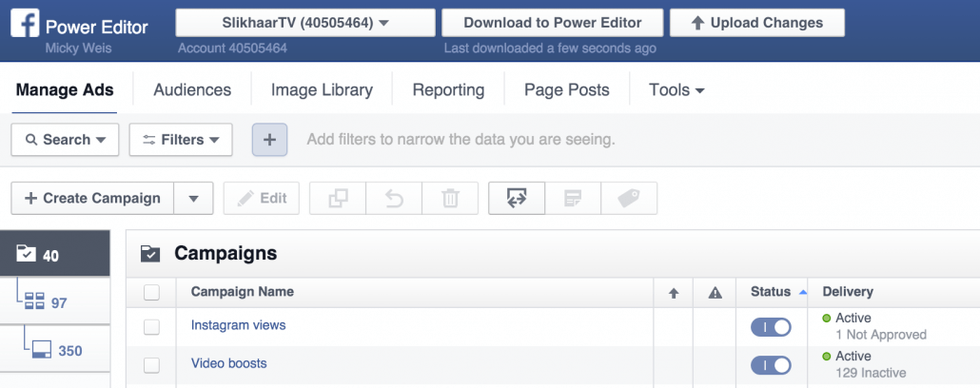Select the campaigns folder showing 40
980x388 pixels.
click(55, 254)
